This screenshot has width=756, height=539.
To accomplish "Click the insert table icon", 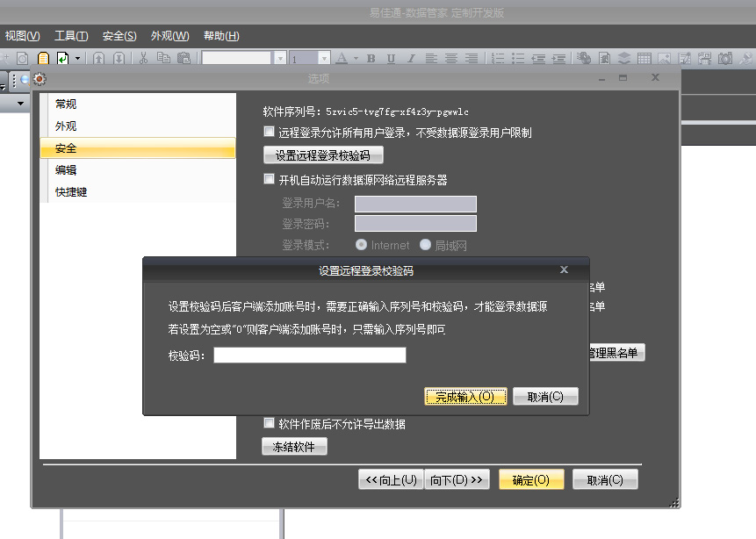I will click(x=644, y=58).
